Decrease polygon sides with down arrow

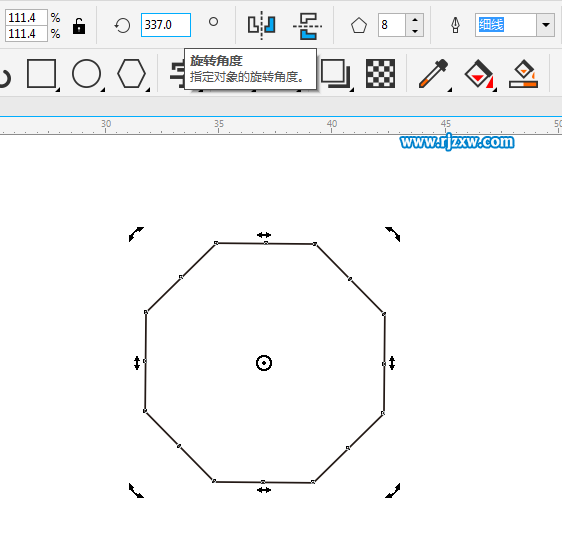tap(415, 31)
